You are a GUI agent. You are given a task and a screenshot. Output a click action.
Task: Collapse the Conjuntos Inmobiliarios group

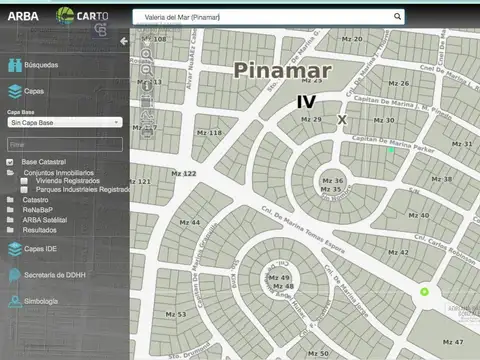click(58, 173)
